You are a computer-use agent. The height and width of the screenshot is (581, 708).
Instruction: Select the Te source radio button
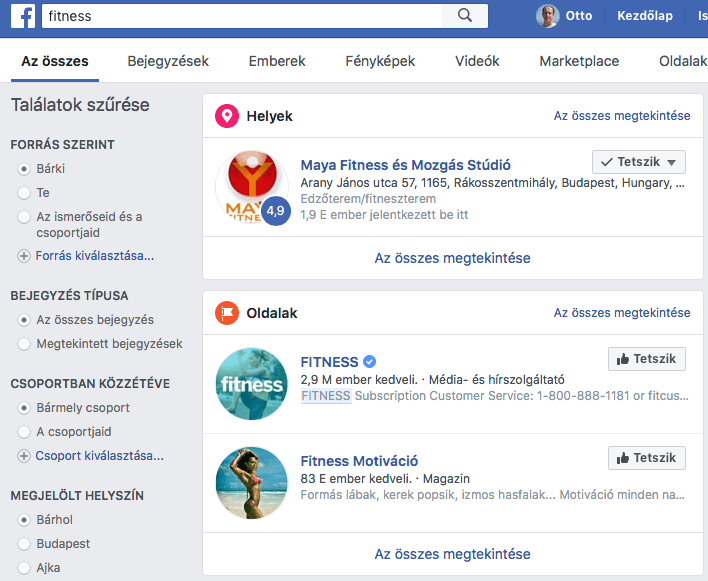pyautogui.click(x=23, y=193)
